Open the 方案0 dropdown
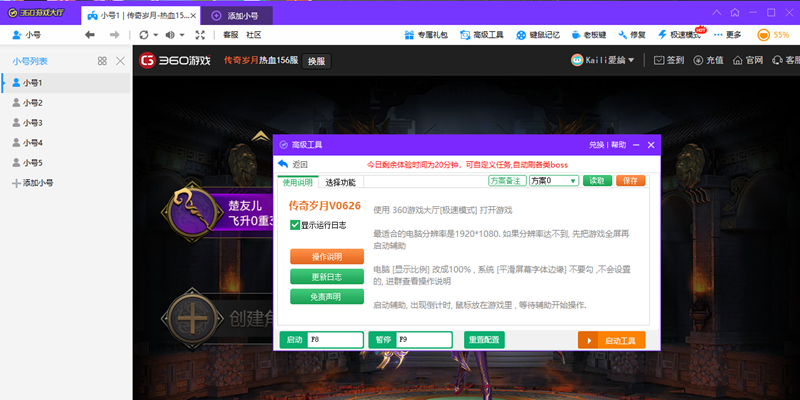The image size is (800, 400). click(554, 181)
